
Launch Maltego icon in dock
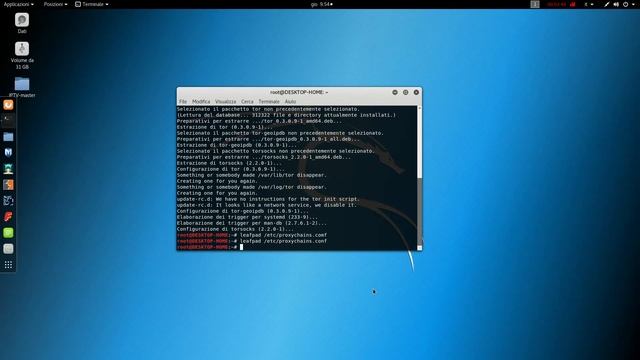[8, 200]
